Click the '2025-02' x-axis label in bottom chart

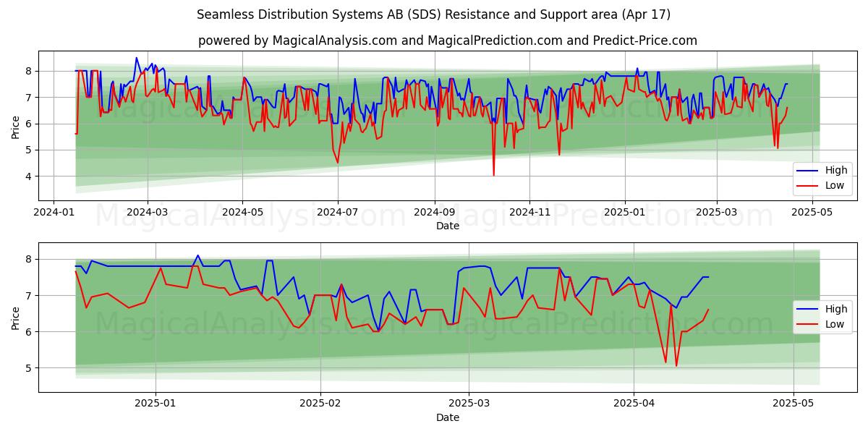320,405
